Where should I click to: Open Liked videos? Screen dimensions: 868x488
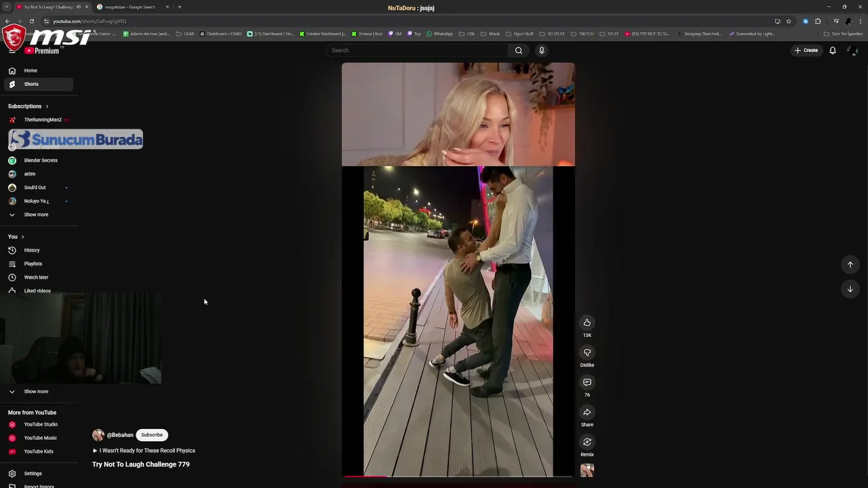pyautogui.click(x=38, y=291)
